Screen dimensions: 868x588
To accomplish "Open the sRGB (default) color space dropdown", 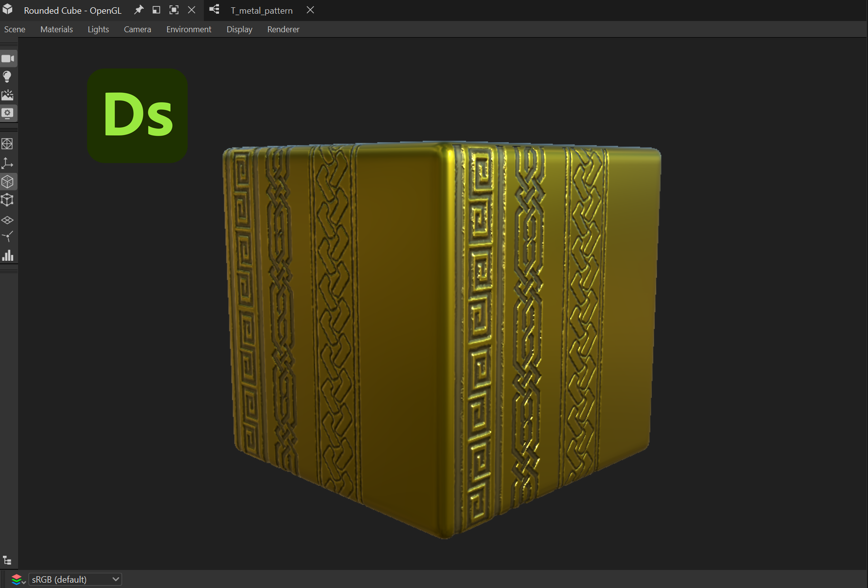I will (x=75, y=579).
